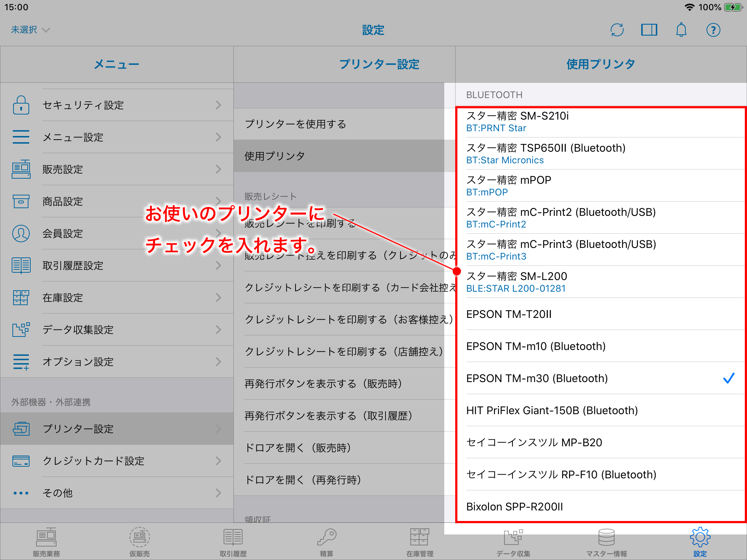Image resolution: width=747 pixels, height=560 pixels.
Task: Click the card icon beside クレジットカード設定
Action: point(21,461)
